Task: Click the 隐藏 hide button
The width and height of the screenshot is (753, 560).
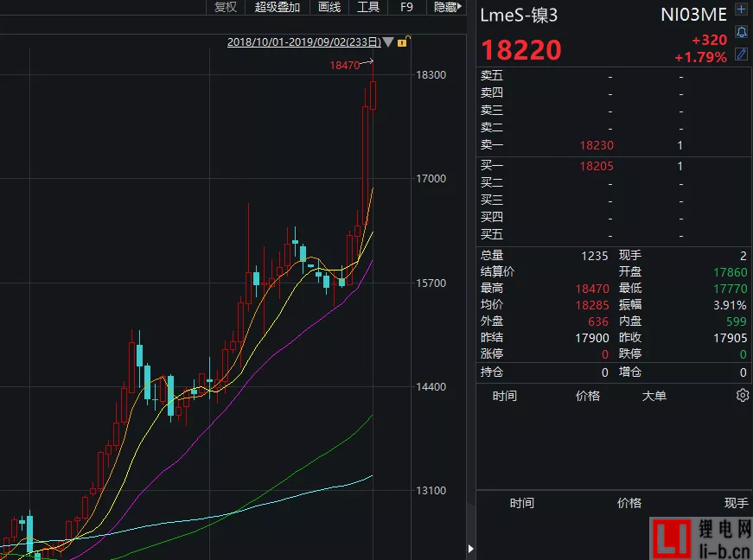Action: pos(446,7)
